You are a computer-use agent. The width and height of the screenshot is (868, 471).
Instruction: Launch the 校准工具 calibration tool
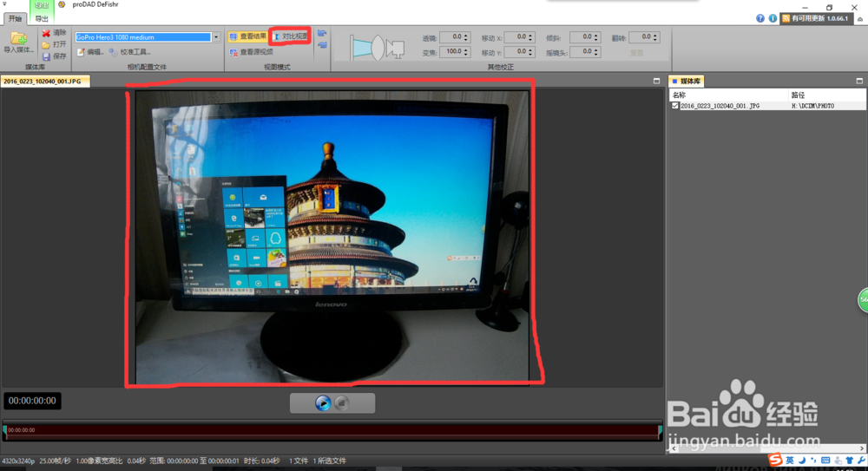[129, 52]
